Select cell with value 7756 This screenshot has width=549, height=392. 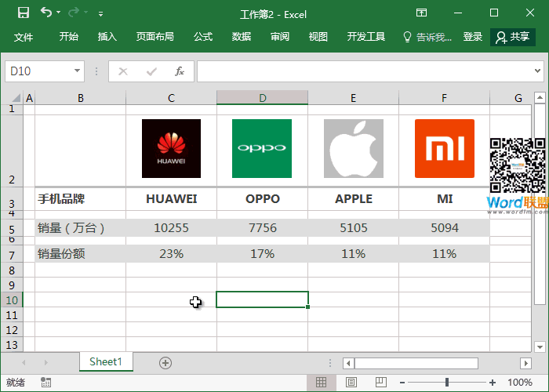click(262, 228)
